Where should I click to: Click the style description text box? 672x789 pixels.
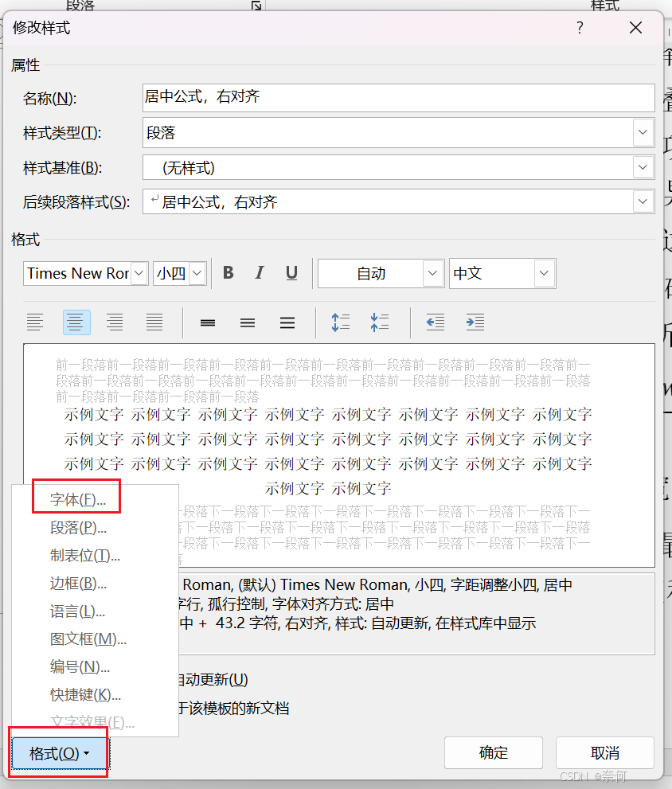[x=416, y=613]
